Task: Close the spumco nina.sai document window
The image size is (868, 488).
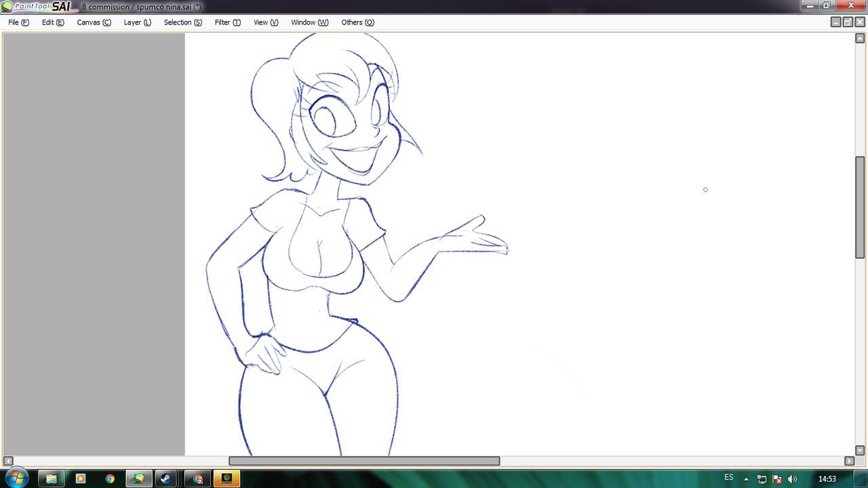Action: coord(860,22)
